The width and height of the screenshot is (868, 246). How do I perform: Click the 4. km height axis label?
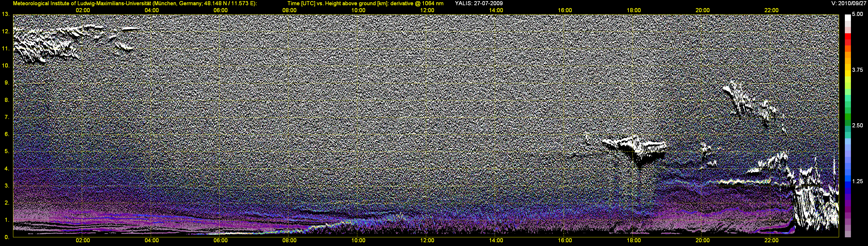[x=7, y=168]
